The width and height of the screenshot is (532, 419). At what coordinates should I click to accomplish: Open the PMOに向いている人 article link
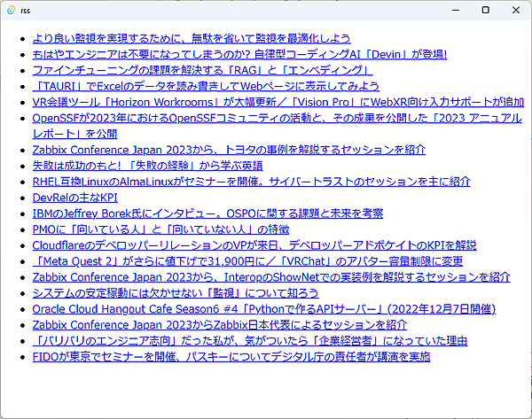coord(160,229)
